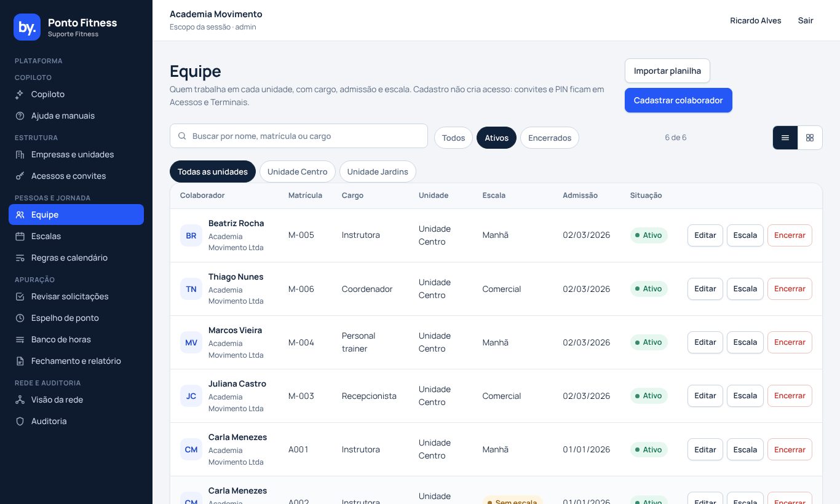Click the Fechamento e relatório document icon

click(x=20, y=361)
